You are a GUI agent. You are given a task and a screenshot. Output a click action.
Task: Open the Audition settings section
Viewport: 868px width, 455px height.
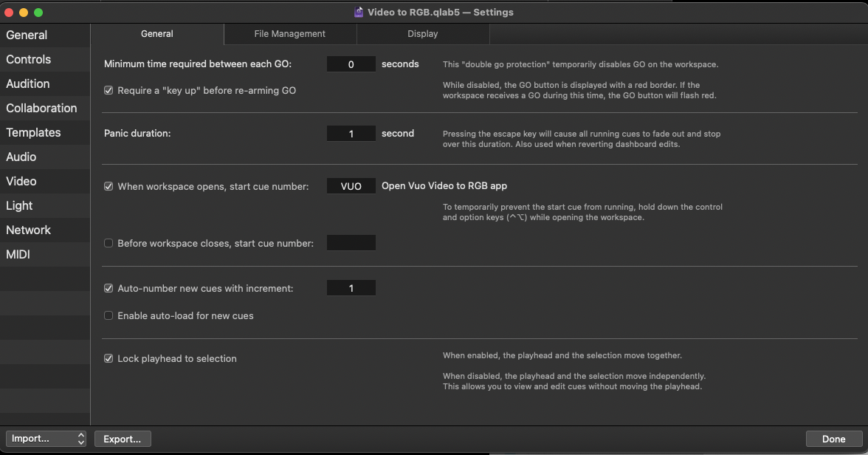click(x=27, y=83)
